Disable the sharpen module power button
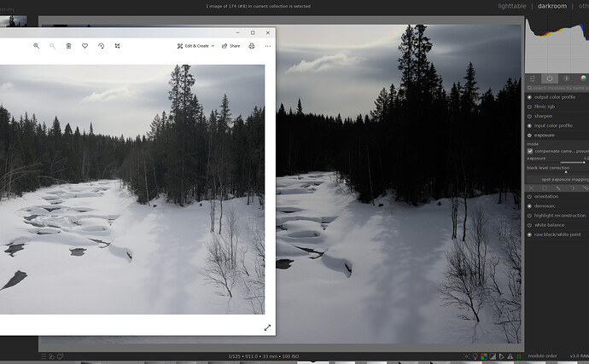 click(529, 116)
